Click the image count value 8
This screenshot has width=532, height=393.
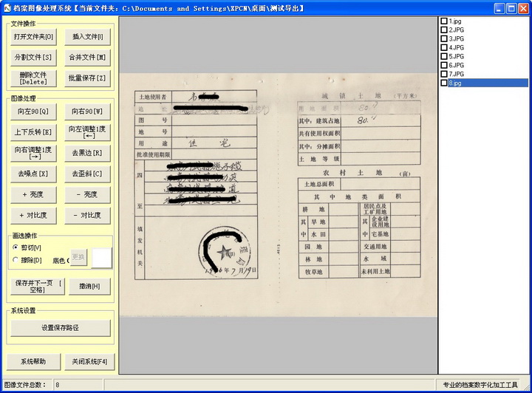coord(58,385)
